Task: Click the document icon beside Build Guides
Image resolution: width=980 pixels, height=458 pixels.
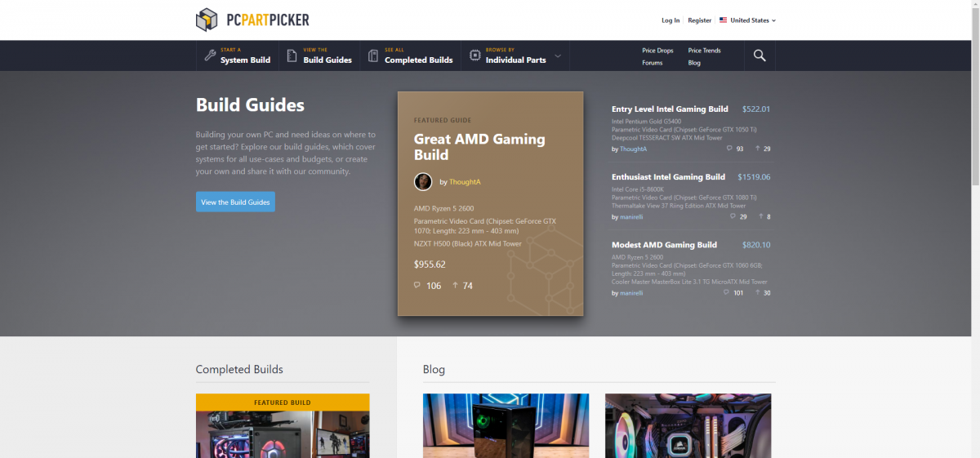Action: 292,56
